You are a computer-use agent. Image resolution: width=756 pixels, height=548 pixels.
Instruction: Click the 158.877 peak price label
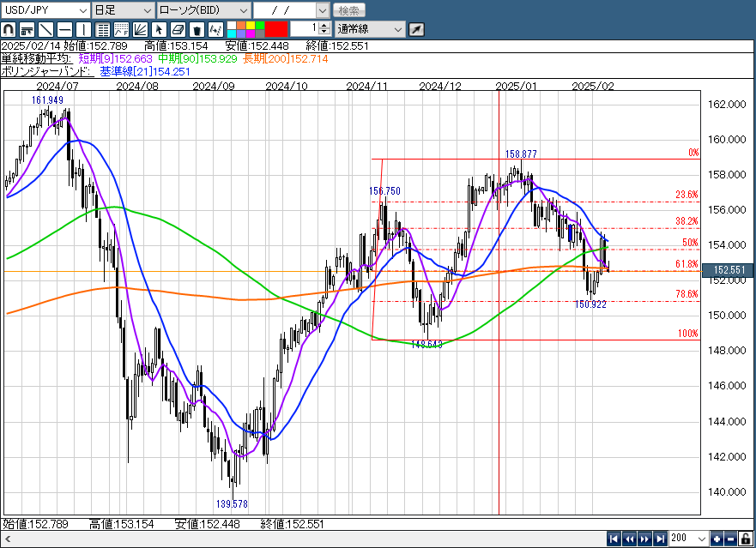pos(521,154)
